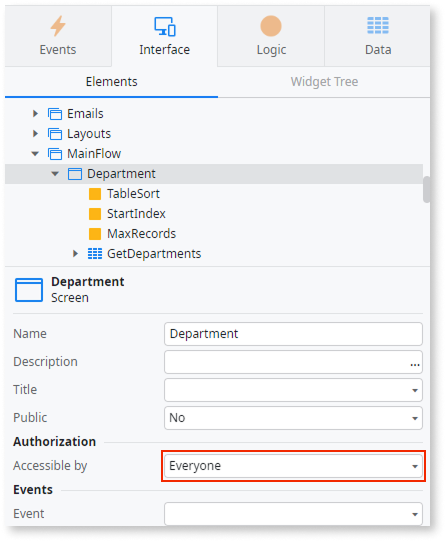Click the Public property label
The height and width of the screenshot is (541, 445).
pos(30,418)
